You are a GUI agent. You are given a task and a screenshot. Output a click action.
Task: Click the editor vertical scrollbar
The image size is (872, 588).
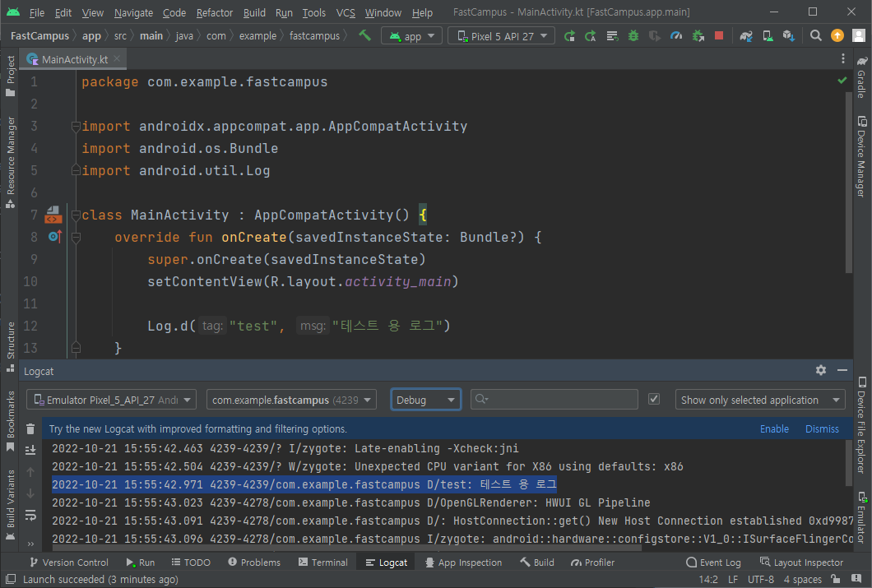(849, 183)
